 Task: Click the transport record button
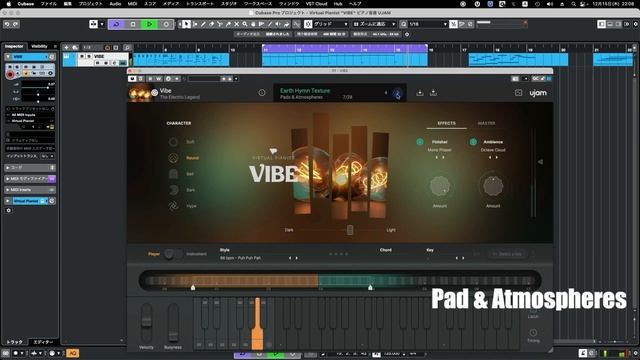(x=166, y=24)
